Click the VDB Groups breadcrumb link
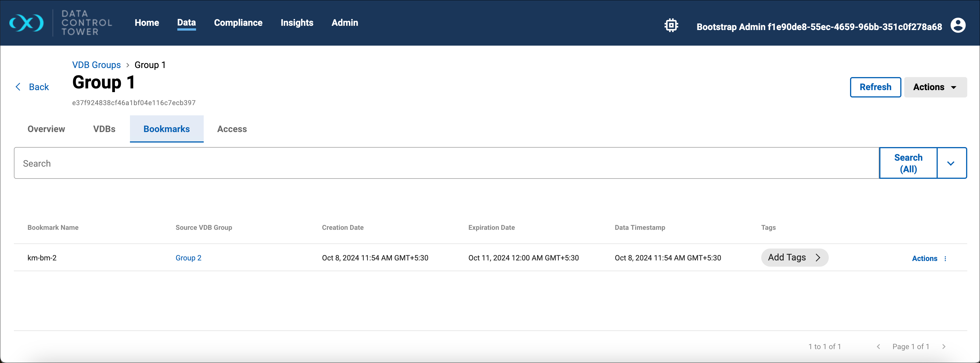Image resolution: width=980 pixels, height=363 pixels. click(96, 65)
